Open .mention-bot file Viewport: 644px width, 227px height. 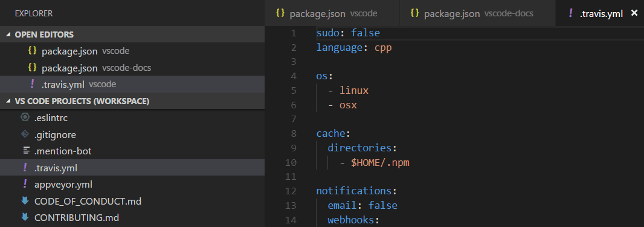[x=132, y=151]
